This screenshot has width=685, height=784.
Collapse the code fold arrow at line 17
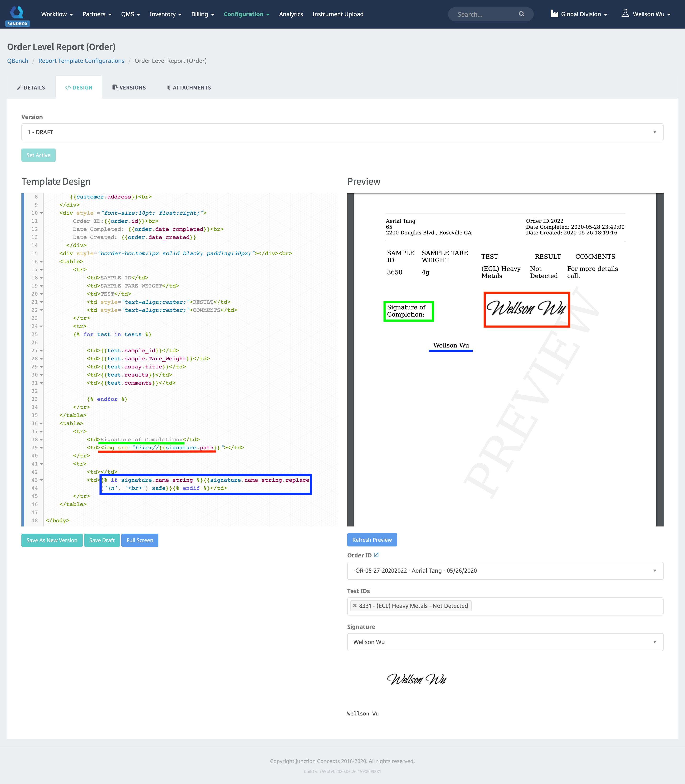tap(41, 270)
